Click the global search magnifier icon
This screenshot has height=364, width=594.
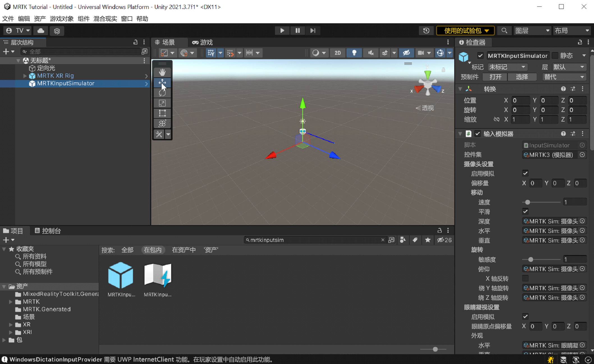[x=504, y=30]
